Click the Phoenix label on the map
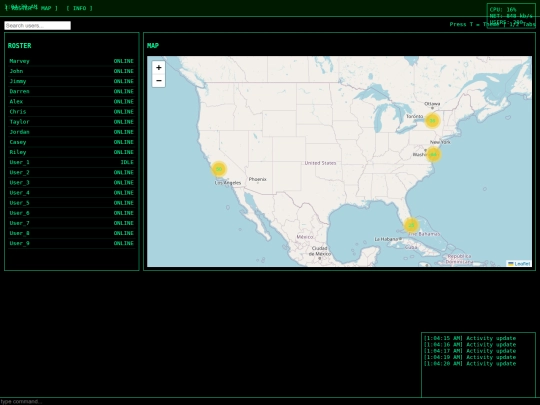 [x=257, y=179]
